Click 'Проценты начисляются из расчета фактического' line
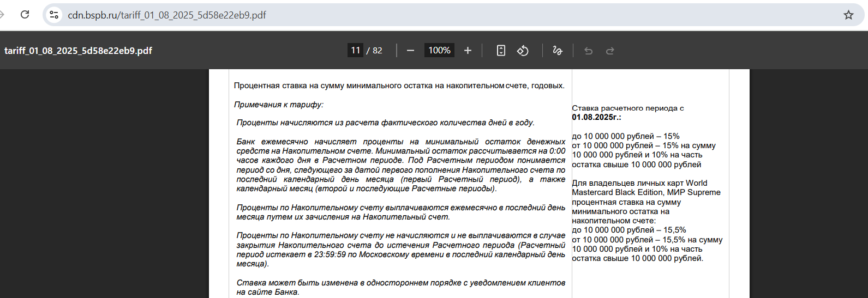Screen dimensions: 868x298 point(386,123)
